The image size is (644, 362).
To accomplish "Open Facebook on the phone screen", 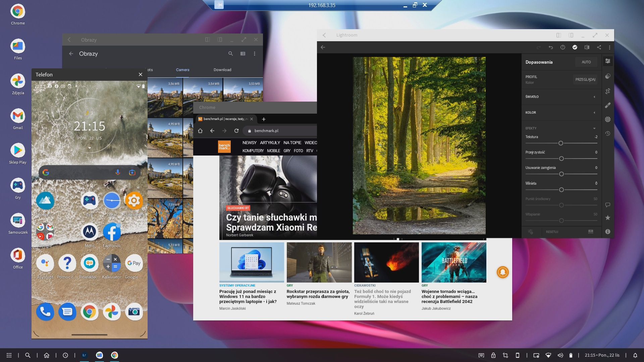I will pos(112,235).
